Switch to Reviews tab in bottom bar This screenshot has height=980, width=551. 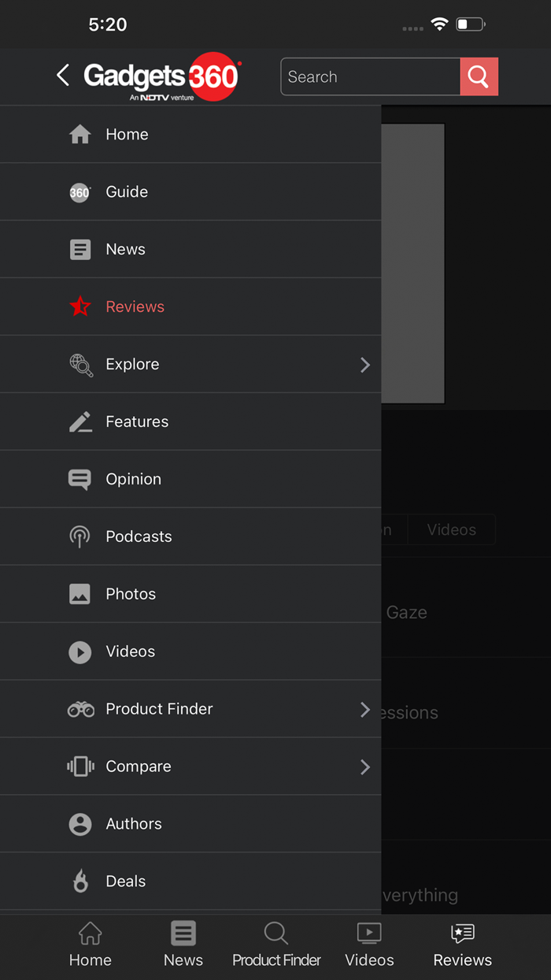pos(463,946)
